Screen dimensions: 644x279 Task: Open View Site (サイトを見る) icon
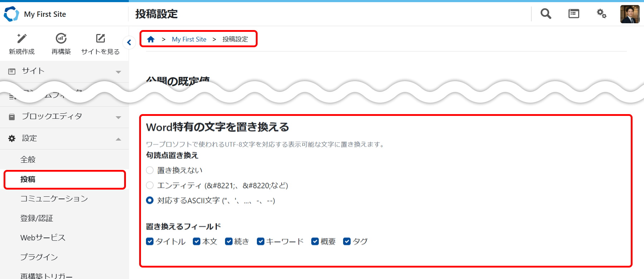(x=101, y=39)
